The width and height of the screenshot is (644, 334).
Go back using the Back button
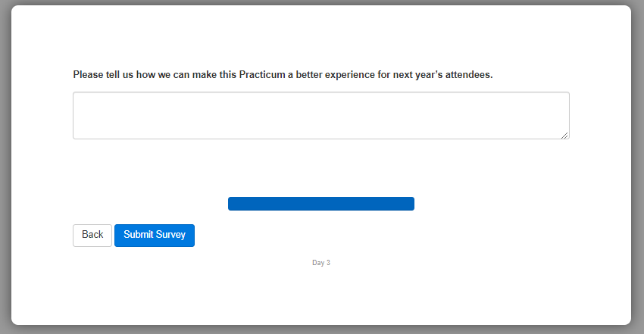92,236
